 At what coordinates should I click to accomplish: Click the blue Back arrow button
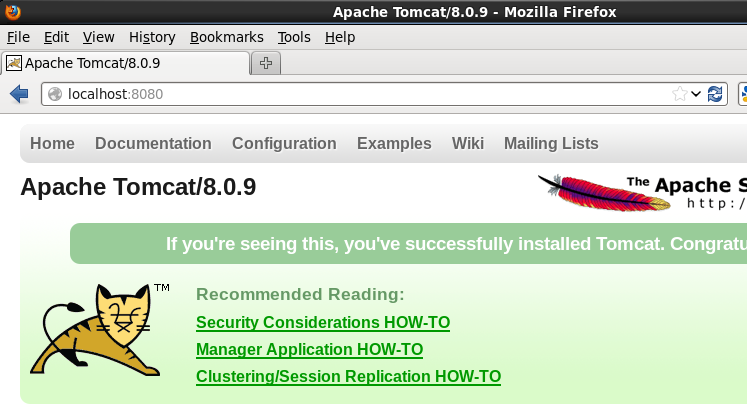click(x=19, y=94)
